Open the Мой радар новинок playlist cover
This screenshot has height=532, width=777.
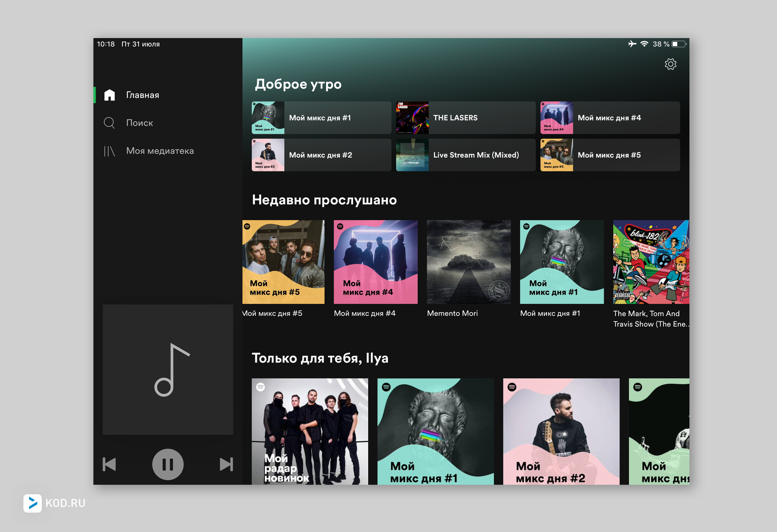click(310, 431)
